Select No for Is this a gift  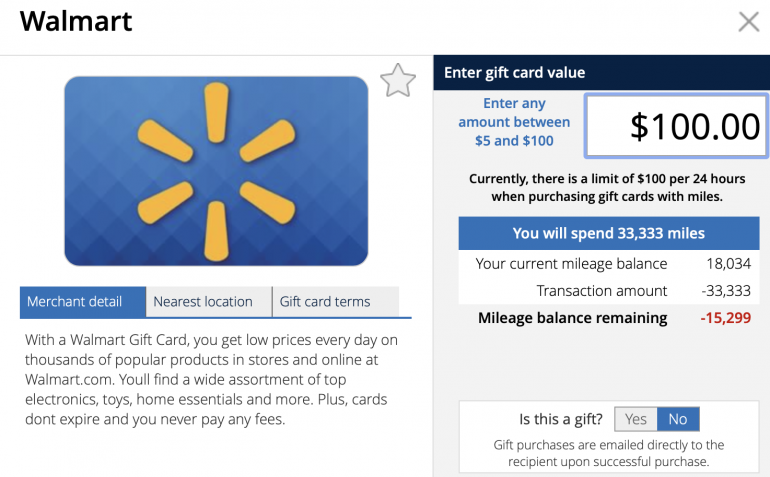coord(678,419)
